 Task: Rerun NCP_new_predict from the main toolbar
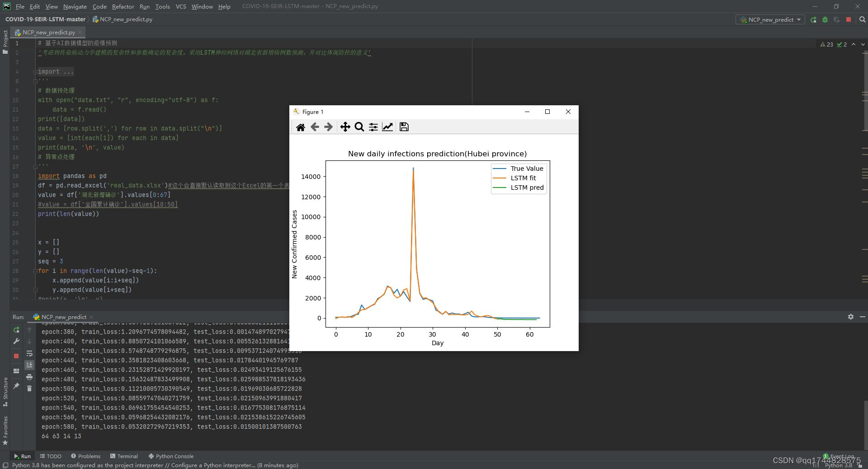pyautogui.click(x=813, y=19)
